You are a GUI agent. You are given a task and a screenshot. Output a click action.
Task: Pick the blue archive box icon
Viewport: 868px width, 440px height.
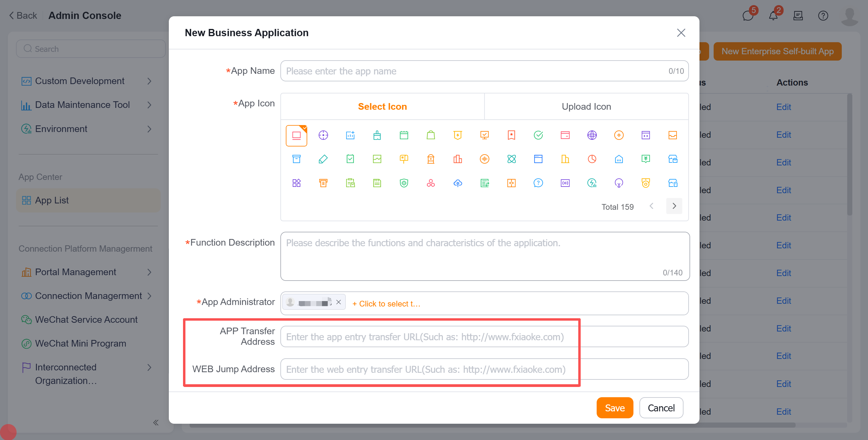[297, 159]
